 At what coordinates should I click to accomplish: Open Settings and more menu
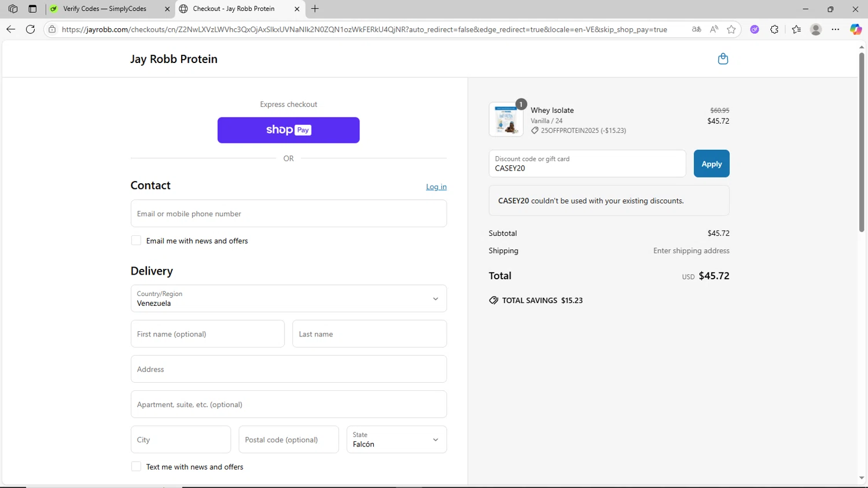pos(836,29)
